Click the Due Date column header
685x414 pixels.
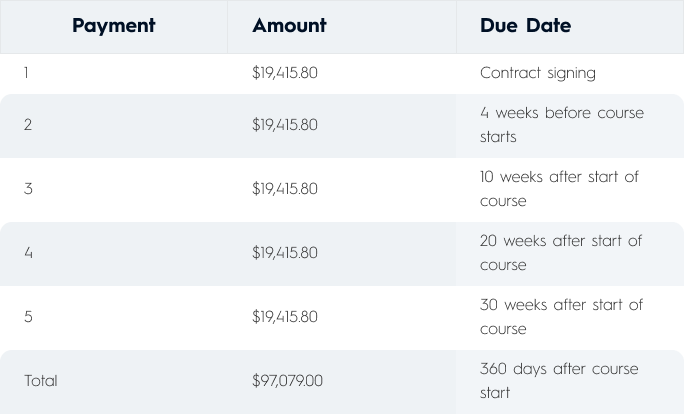525,26
